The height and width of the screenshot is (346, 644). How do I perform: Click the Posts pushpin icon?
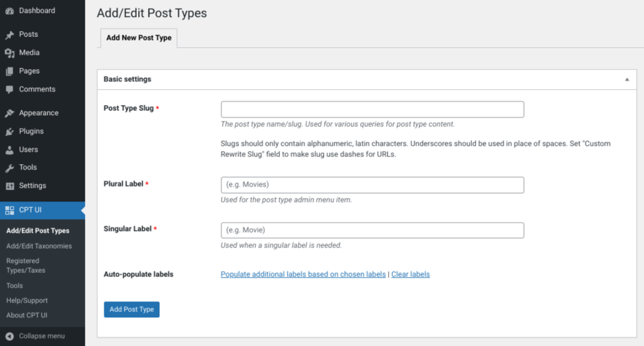pos(9,35)
